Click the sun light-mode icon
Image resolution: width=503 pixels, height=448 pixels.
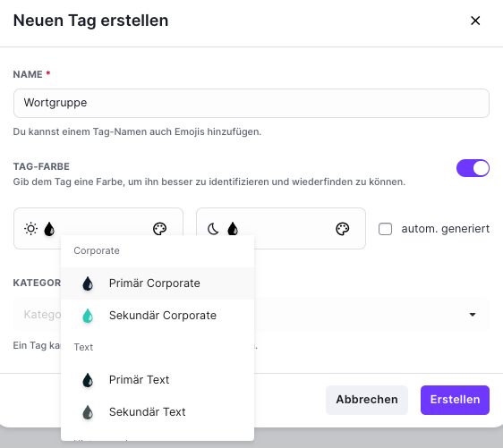[x=30, y=229]
